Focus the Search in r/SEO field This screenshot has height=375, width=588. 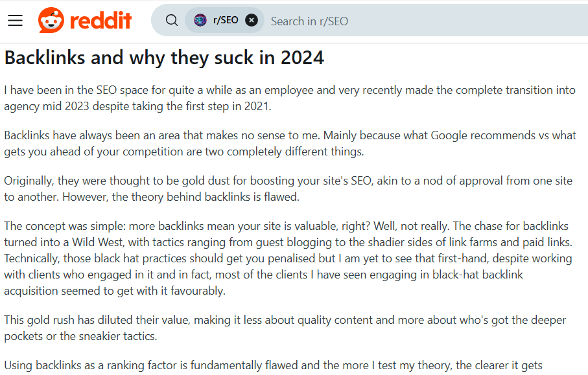(389, 21)
